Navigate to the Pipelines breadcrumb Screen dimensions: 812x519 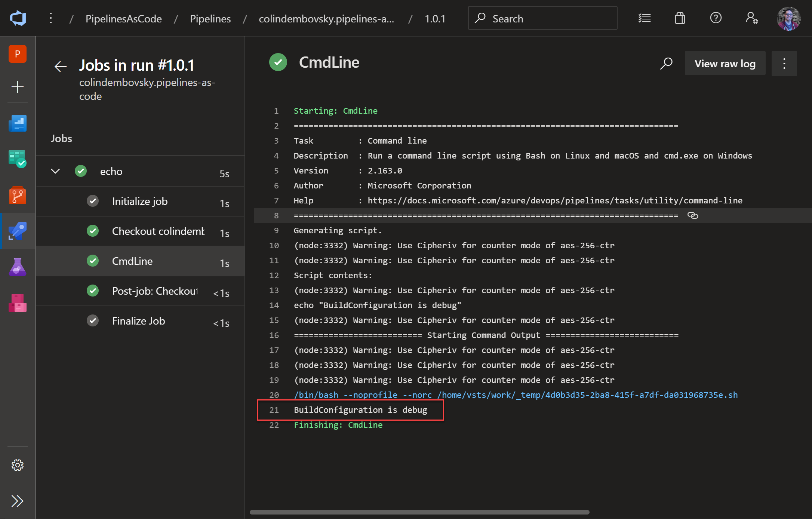pyautogui.click(x=210, y=18)
